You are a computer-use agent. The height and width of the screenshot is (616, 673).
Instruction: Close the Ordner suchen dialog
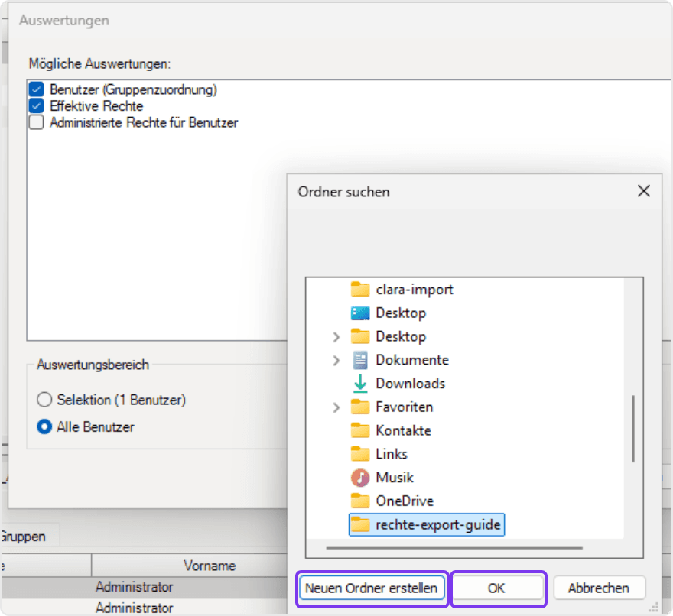tap(644, 191)
